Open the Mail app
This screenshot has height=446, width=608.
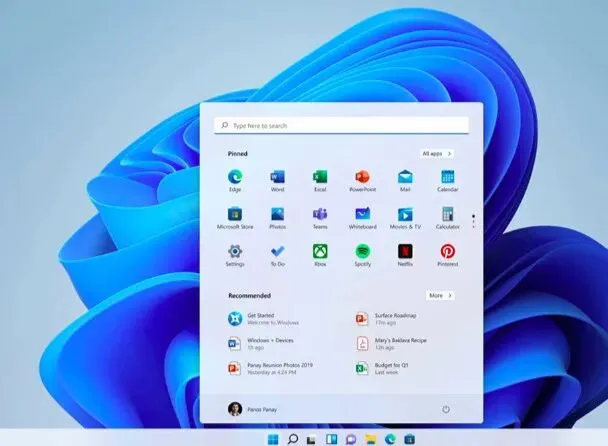click(x=405, y=180)
